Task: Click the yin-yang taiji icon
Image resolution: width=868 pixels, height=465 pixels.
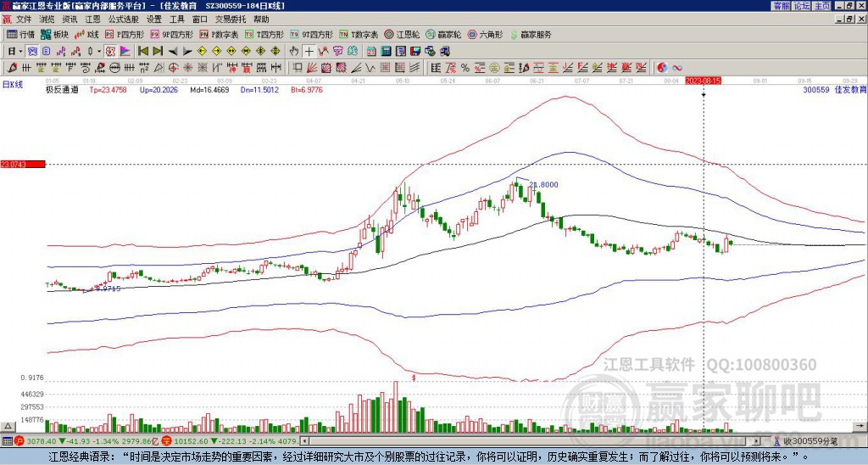Action: click(662, 68)
